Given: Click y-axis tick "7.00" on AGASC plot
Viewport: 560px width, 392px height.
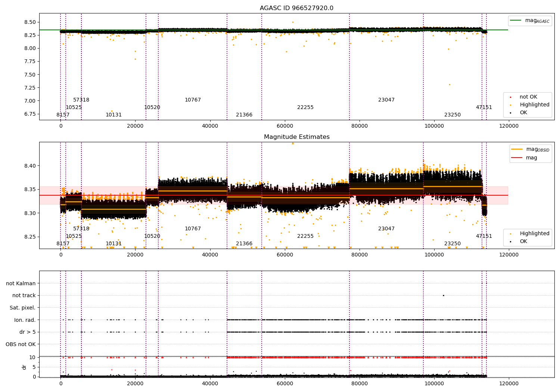Looking at the screenshot, I should pyautogui.click(x=30, y=101).
